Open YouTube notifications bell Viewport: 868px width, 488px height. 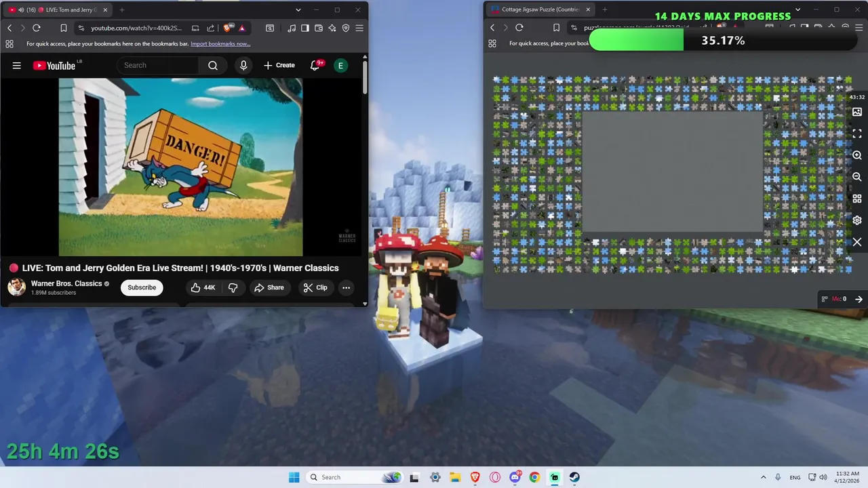pyautogui.click(x=315, y=65)
